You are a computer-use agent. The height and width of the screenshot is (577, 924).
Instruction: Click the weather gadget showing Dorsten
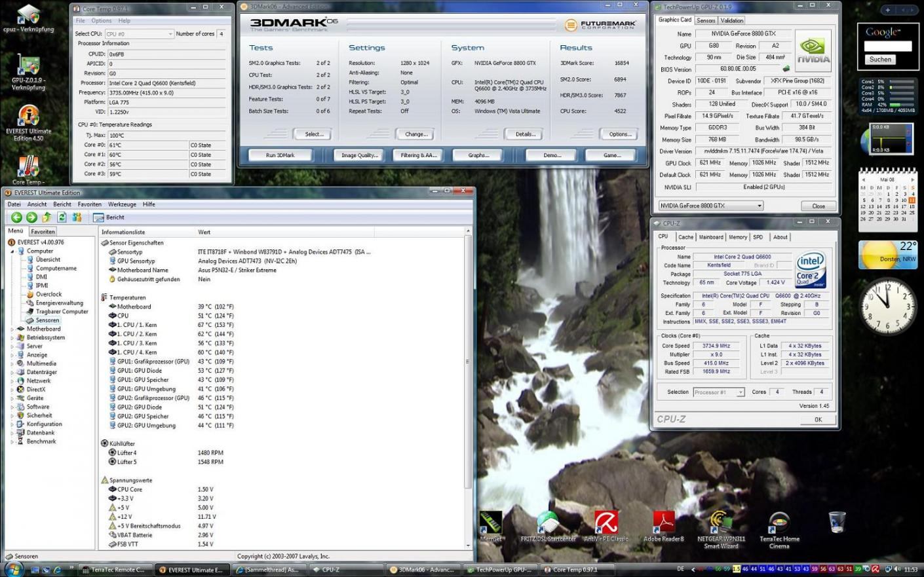(888, 255)
